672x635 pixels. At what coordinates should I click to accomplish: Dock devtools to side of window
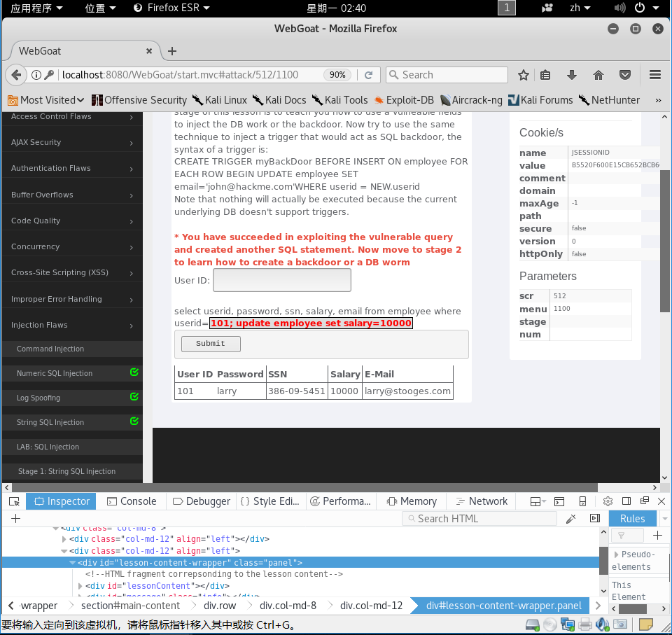click(626, 501)
